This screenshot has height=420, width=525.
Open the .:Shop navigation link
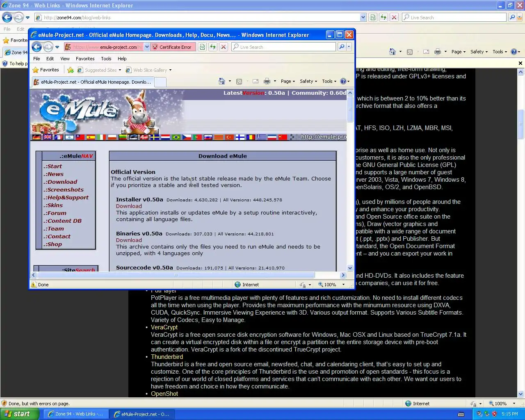pos(52,244)
